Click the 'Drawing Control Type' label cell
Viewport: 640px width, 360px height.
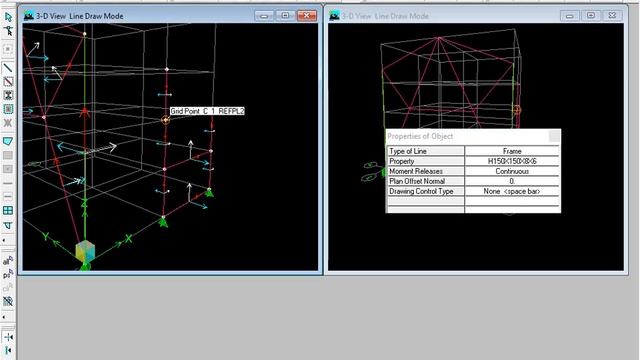tap(426, 191)
